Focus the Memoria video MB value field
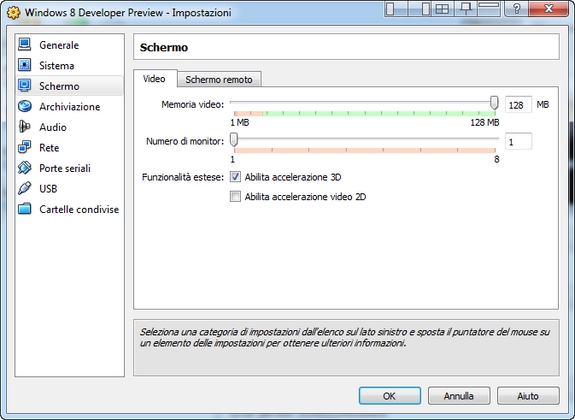 [x=518, y=105]
